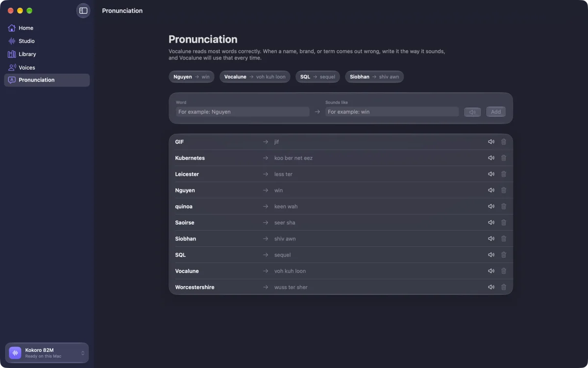Open Studio in the sidebar

pyautogui.click(x=47, y=41)
